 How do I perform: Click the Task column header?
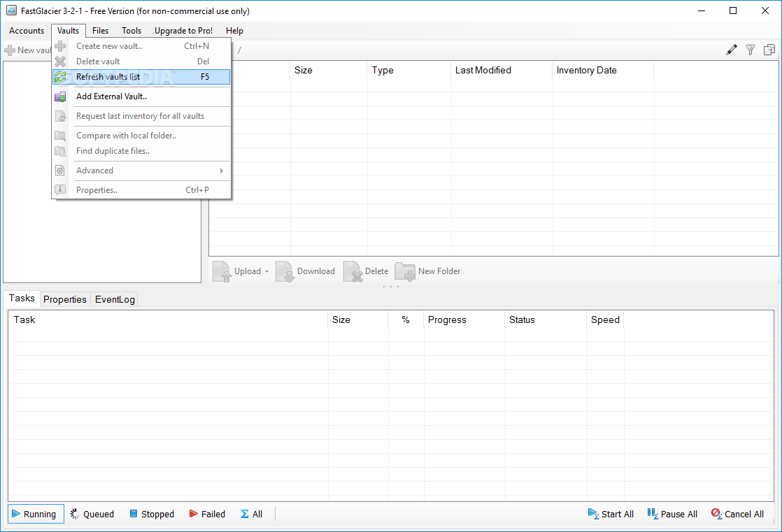168,319
